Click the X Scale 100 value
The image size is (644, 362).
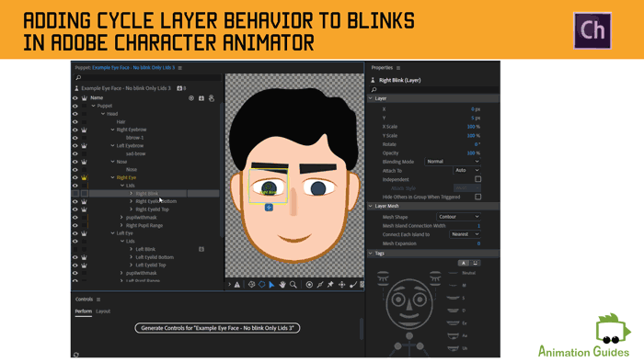point(471,127)
